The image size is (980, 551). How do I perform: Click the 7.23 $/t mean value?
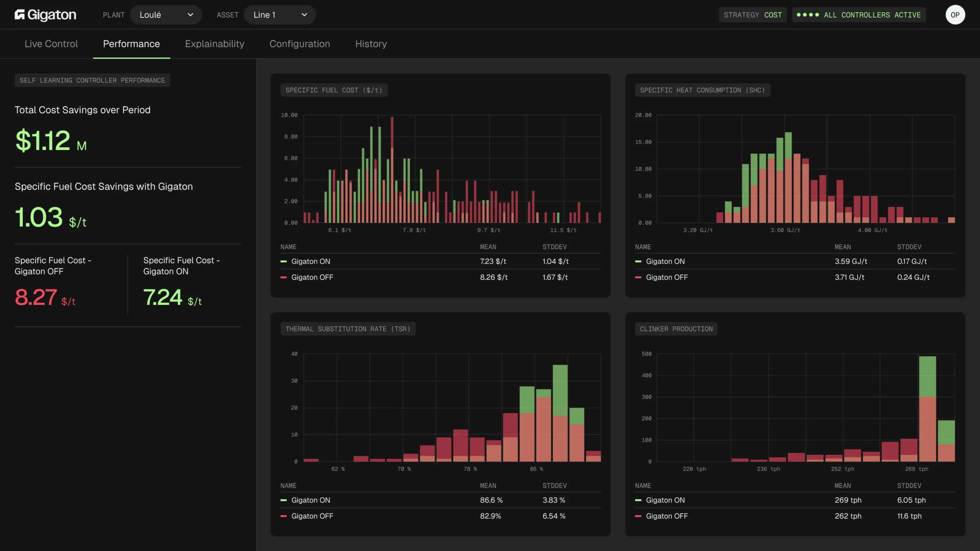(493, 261)
